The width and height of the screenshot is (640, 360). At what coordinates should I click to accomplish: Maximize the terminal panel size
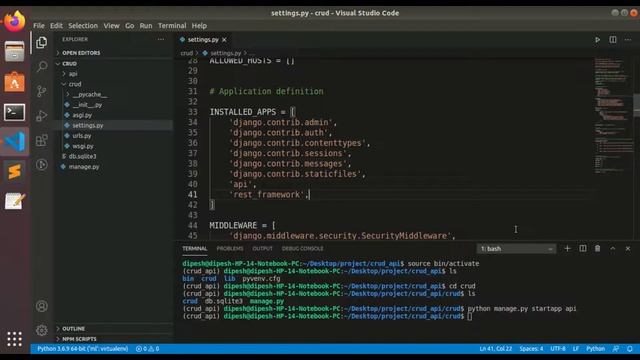[613, 248]
